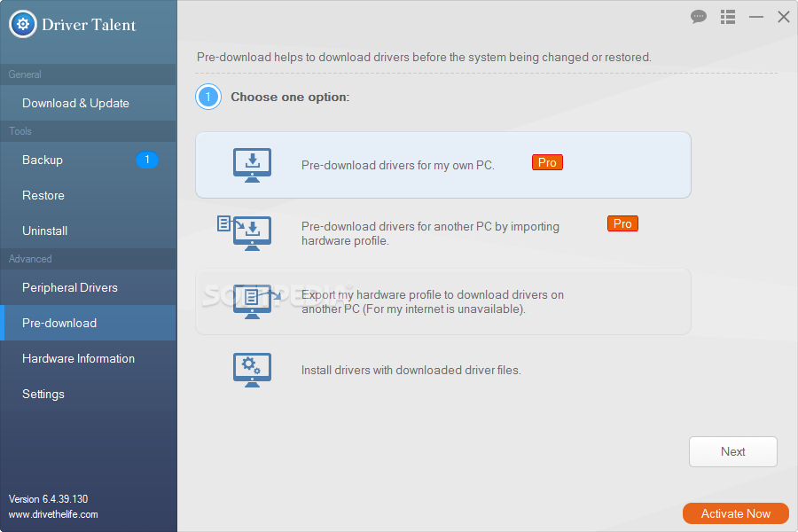
Task: Click the Driver Talent gear logo
Action: pos(23,24)
